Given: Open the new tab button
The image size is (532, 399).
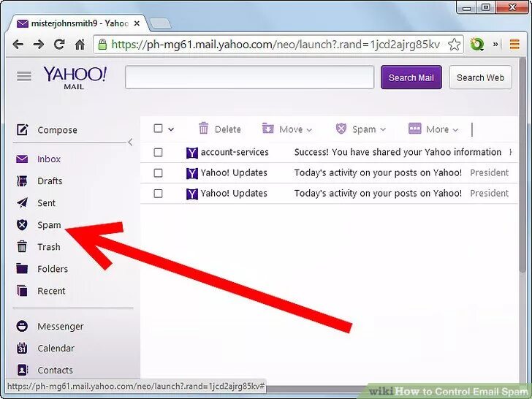Looking at the screenshot, I should (x=160, y=23).
